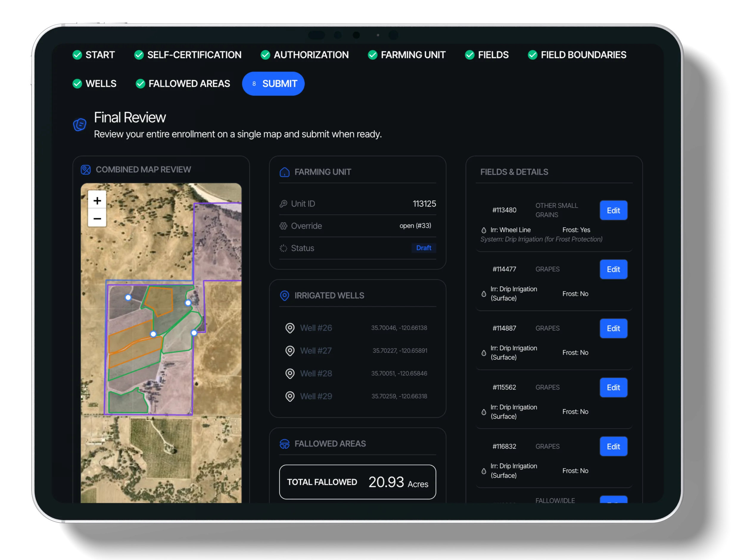This screenshot has width=736, height=560.
Task: Edit grapes field #116832
Action: 613,446
